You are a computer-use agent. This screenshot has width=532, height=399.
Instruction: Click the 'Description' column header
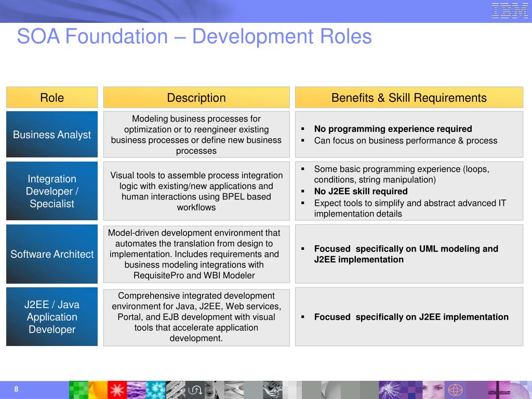(x=196, y=97)
